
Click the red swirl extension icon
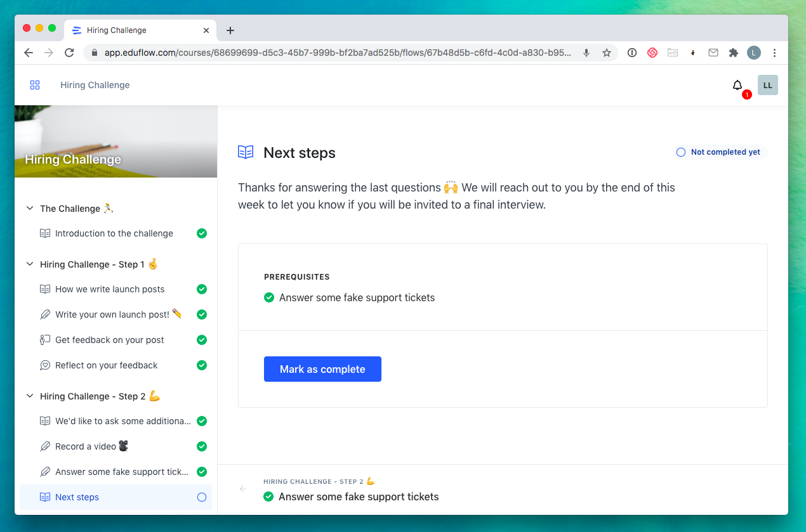point(652,53)
